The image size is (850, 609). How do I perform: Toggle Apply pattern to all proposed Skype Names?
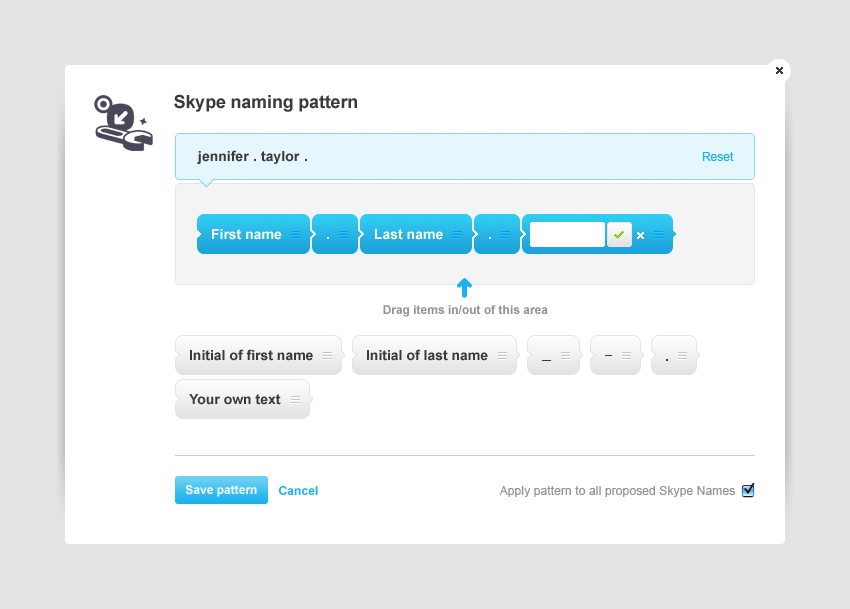(x=748, y=490)
